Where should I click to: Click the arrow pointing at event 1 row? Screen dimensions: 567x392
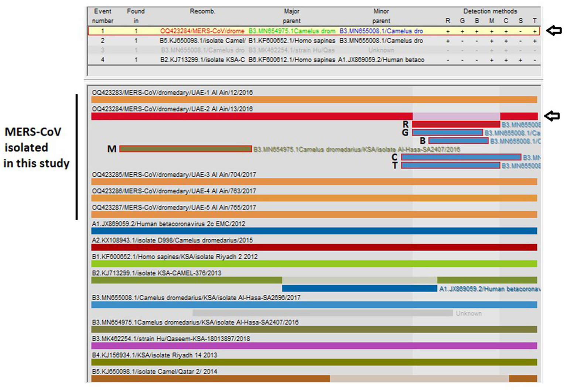tap(554, 31)
